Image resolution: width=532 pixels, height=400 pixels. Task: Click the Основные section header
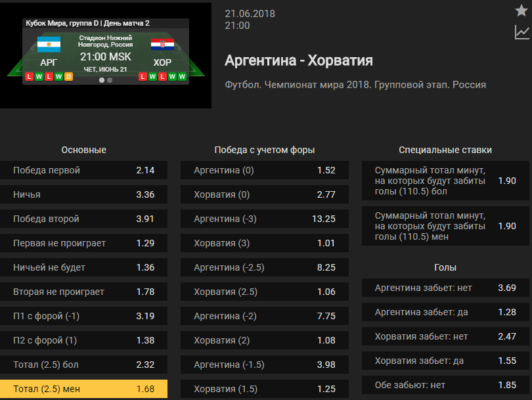84,150
